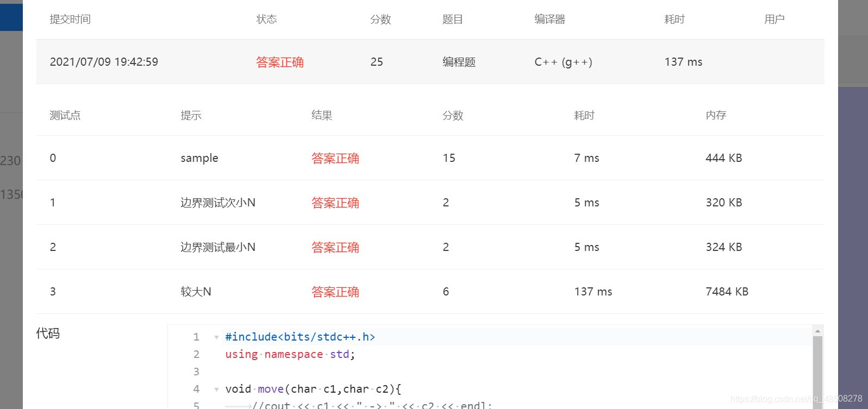Click the 内存 column header
The width and height of the screenshot is (868, 409).
click(716, 115)
